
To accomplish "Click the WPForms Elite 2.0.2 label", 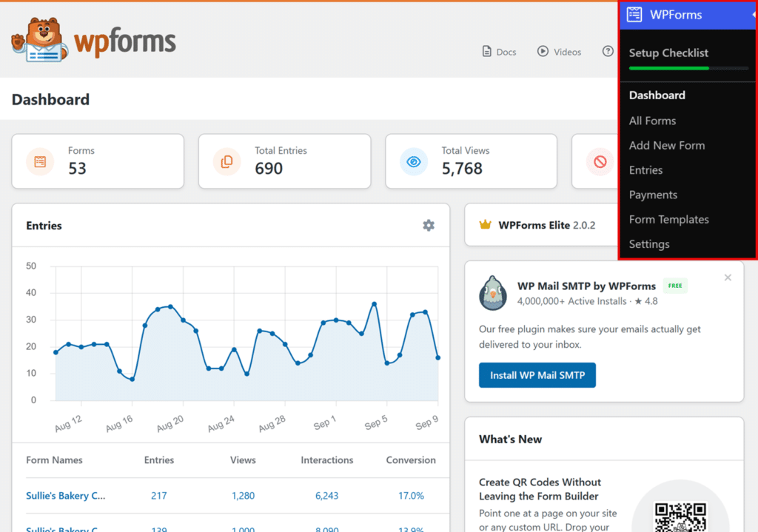I will [x=547, y=225].
